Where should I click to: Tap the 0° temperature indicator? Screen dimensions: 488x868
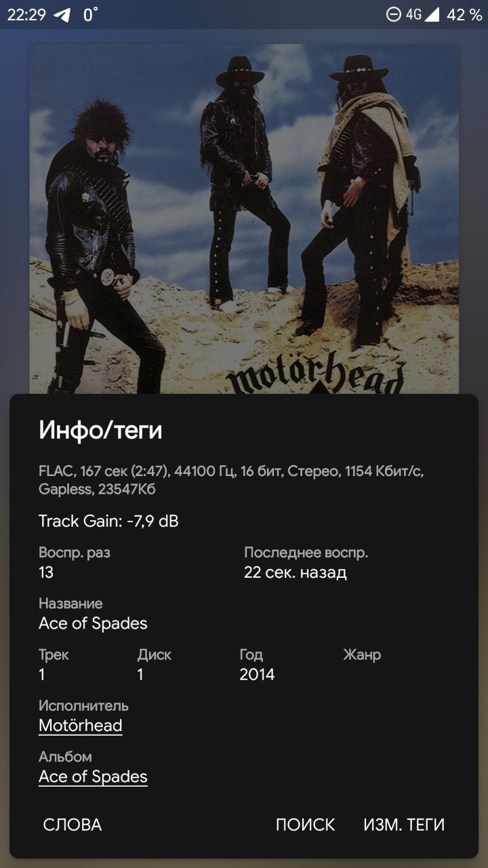pos(90,15)
